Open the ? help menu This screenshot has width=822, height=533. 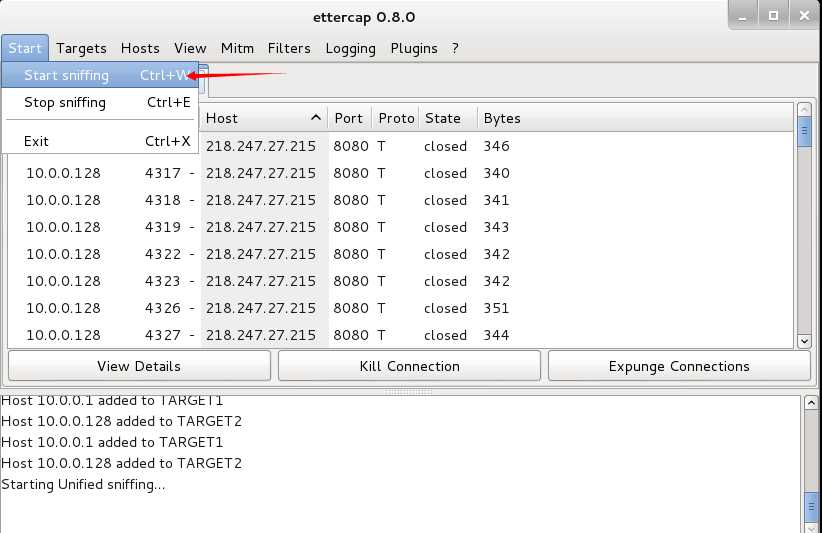[455, 48]
